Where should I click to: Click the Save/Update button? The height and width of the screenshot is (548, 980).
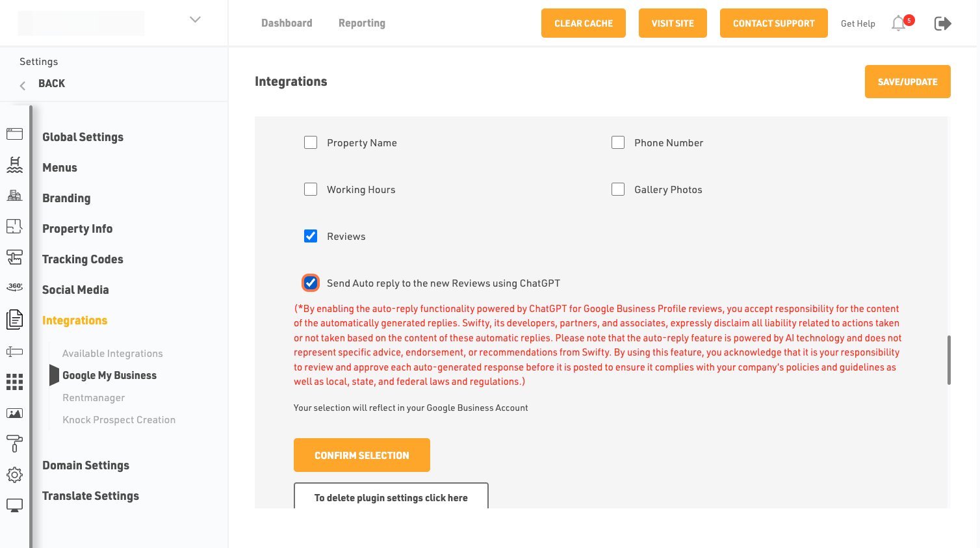coord(908,82)
